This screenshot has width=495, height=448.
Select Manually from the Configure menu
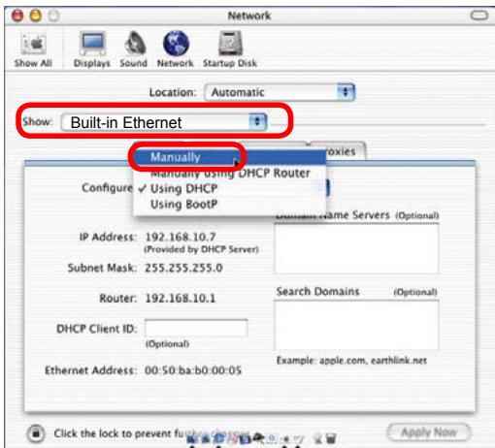(230, 157)
